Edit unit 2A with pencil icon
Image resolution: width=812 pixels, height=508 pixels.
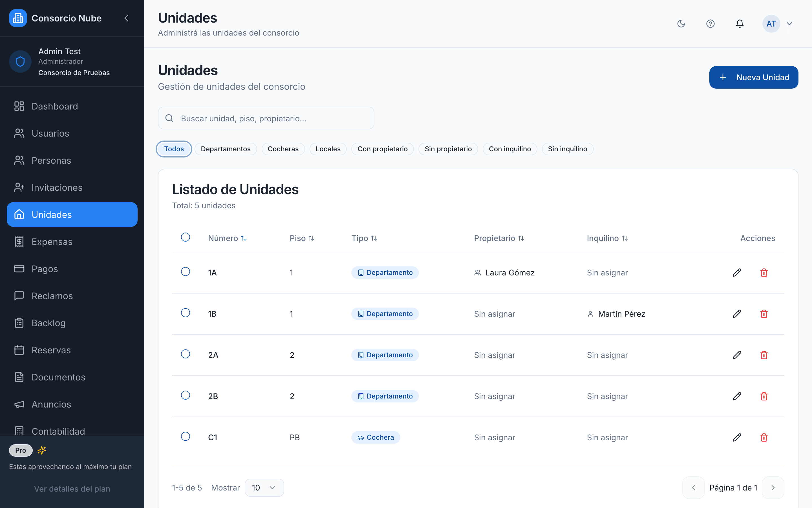[737, 355]
